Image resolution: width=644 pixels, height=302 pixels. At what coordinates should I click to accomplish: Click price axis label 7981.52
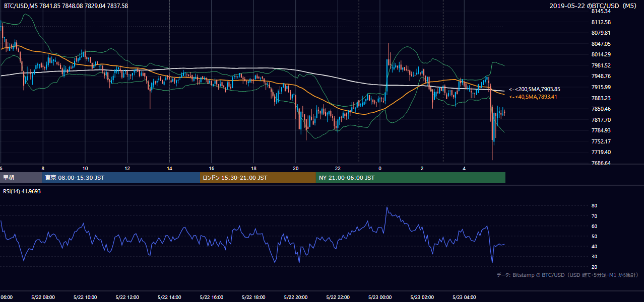(601, 65)
